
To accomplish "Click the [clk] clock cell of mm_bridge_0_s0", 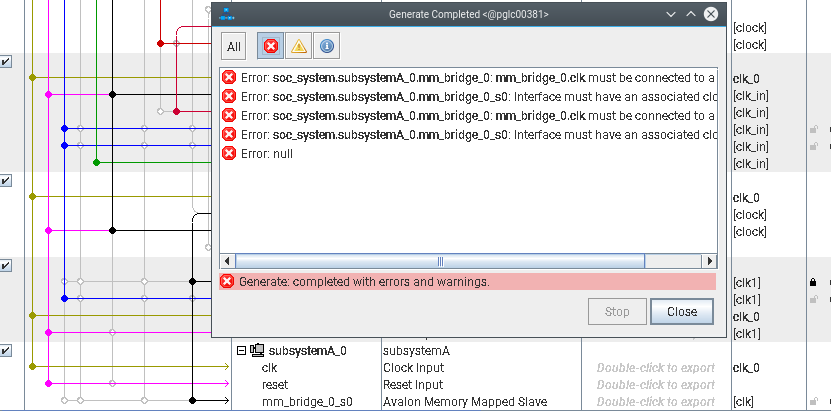I will point(744,401).
